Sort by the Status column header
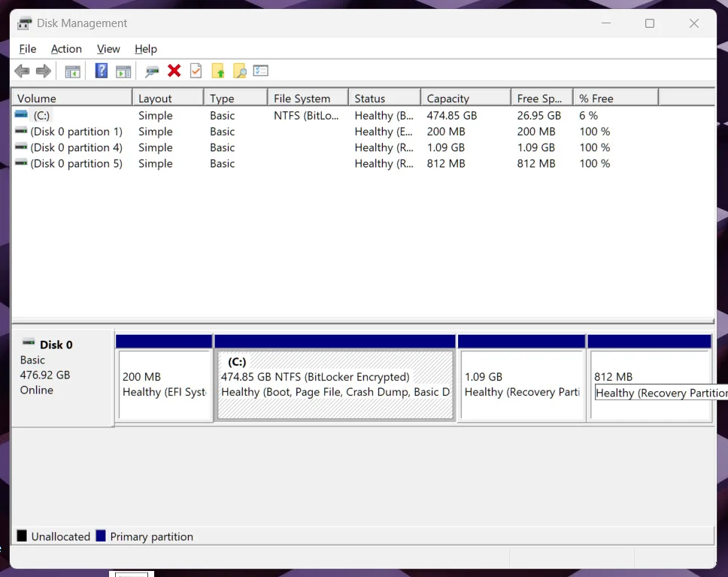The image size is (728, 577). point(385,98)
